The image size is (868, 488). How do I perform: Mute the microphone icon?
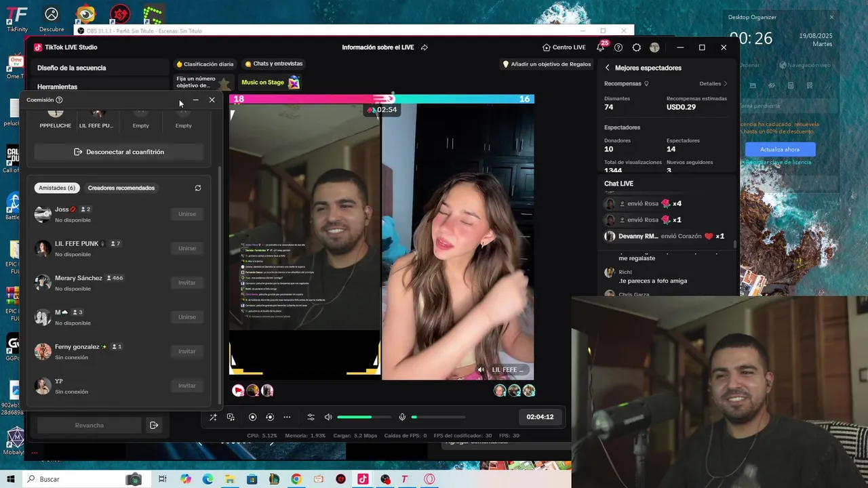click(402, 418)
